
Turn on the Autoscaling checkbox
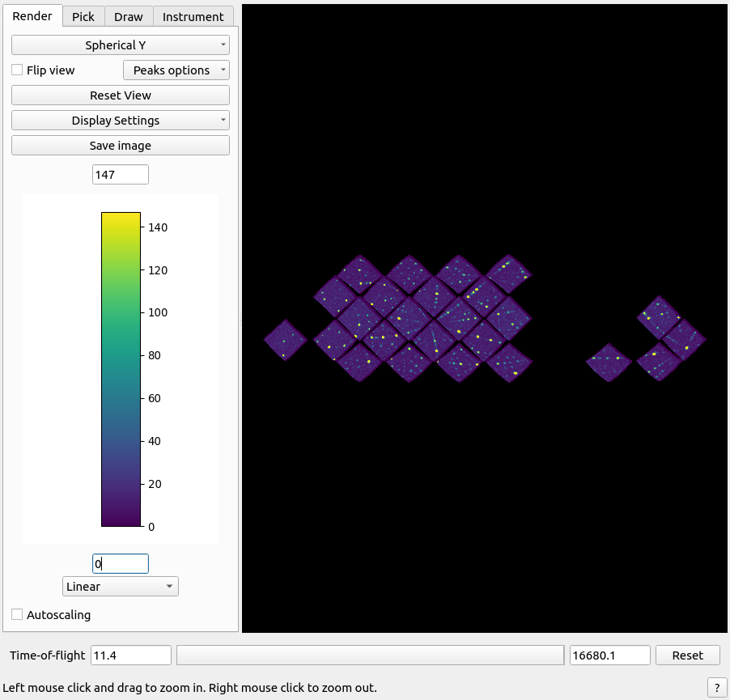(x=17, y=615)
